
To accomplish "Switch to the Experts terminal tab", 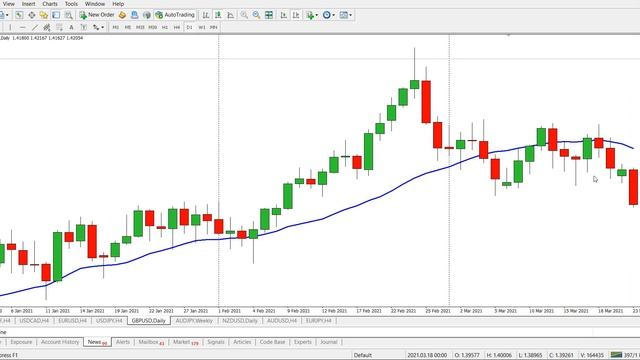I will [x=302, y=342].
